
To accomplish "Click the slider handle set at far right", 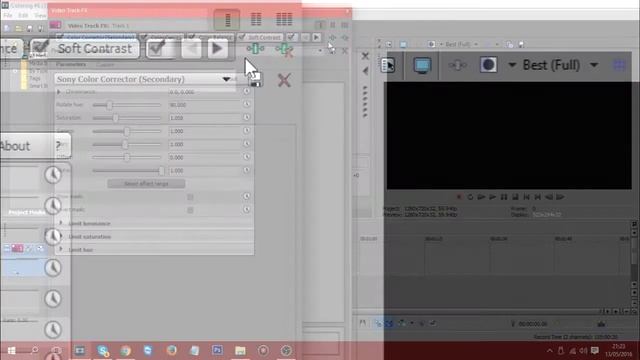I will (x=162, y=171).
